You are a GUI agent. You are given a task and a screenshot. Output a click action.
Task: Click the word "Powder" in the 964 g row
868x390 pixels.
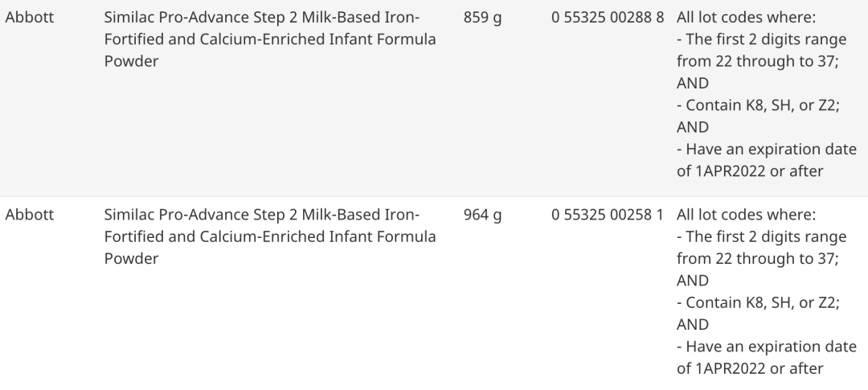coord(131,259)
